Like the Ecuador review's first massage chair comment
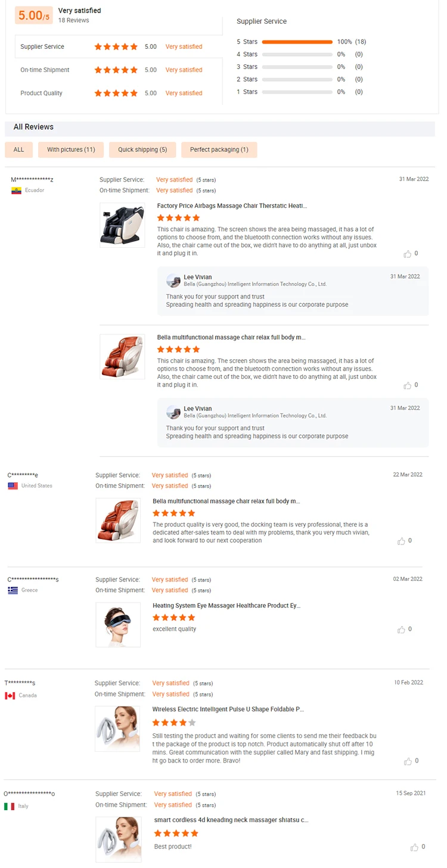The width and height of the screenshot is (447, 868). coord(408,254)
